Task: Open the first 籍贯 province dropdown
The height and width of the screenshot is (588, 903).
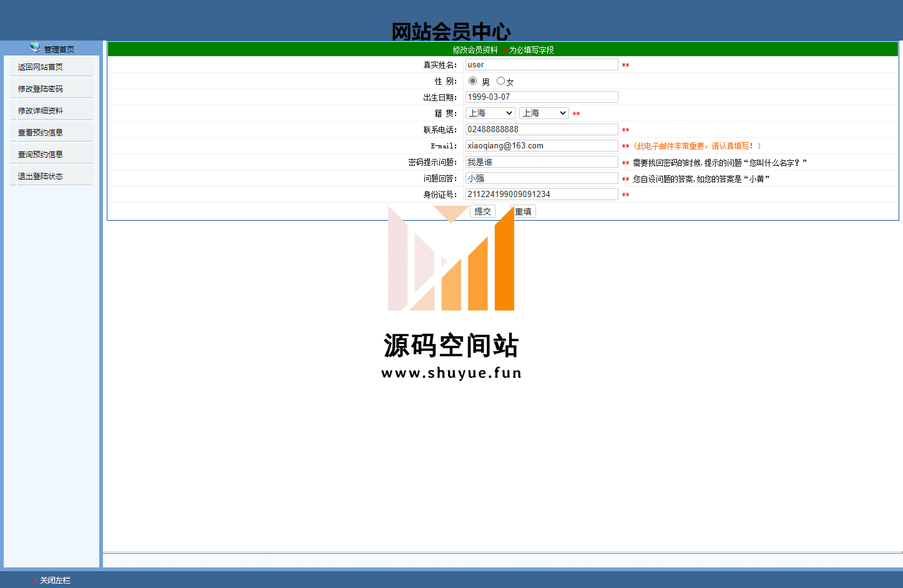Action: [491, 113]
